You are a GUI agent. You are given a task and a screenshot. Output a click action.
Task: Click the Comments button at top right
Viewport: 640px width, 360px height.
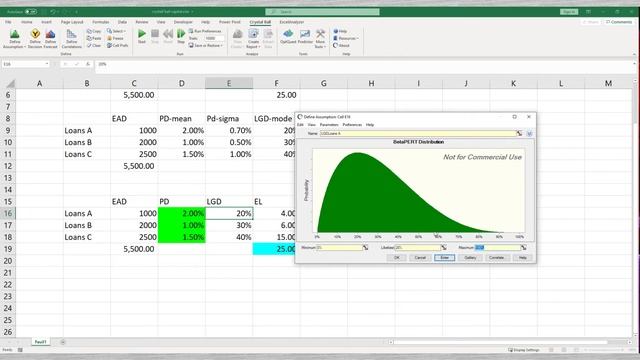point(619,22)
